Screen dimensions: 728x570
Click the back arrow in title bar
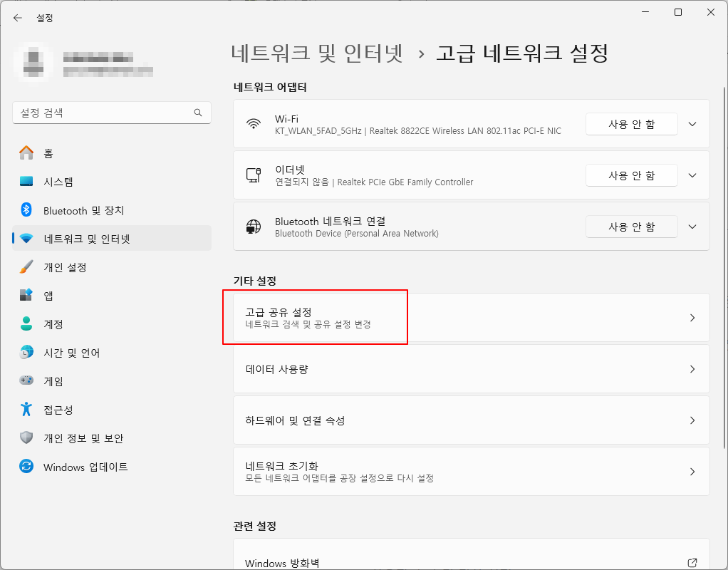point(16,18)
